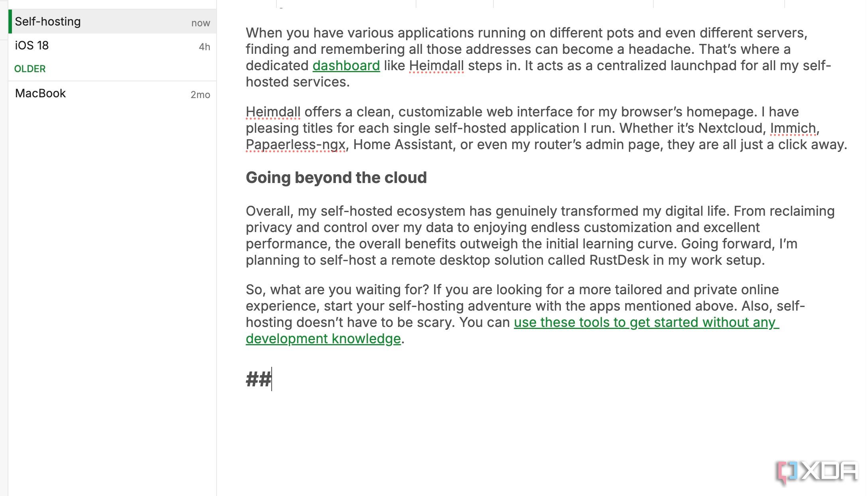This screenshot has height=496, width=868.
Task: Click the underlined word Immich
Action: (793, 128)
